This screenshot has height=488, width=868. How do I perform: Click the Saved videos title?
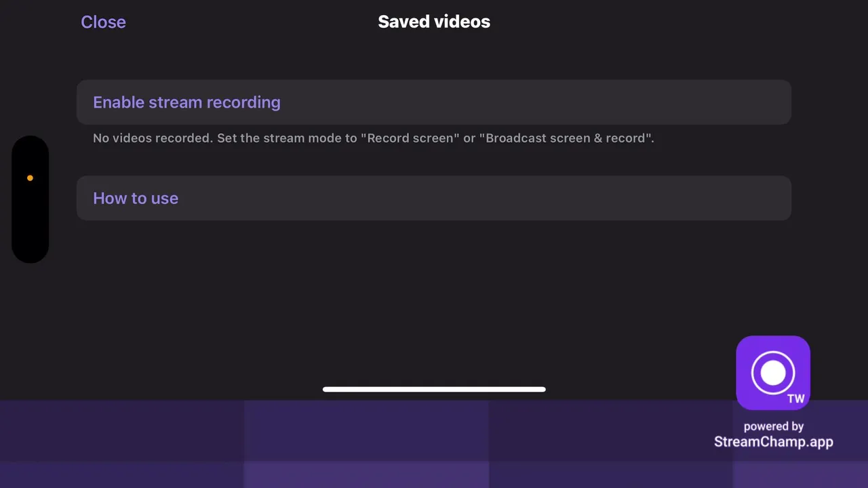pyautogui.click(x=434, y=22)
